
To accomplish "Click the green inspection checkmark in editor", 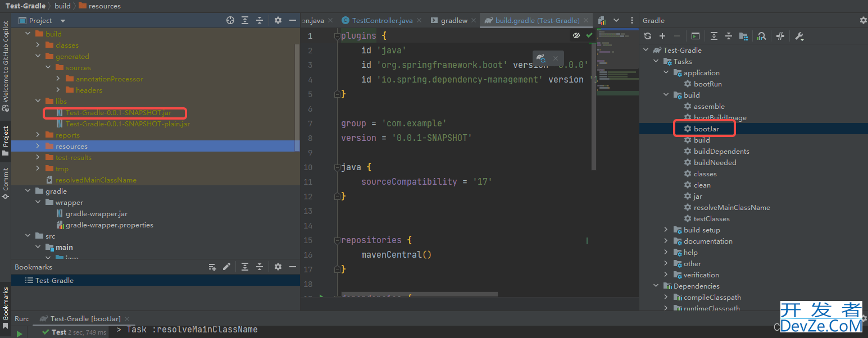I will point(589,35).
